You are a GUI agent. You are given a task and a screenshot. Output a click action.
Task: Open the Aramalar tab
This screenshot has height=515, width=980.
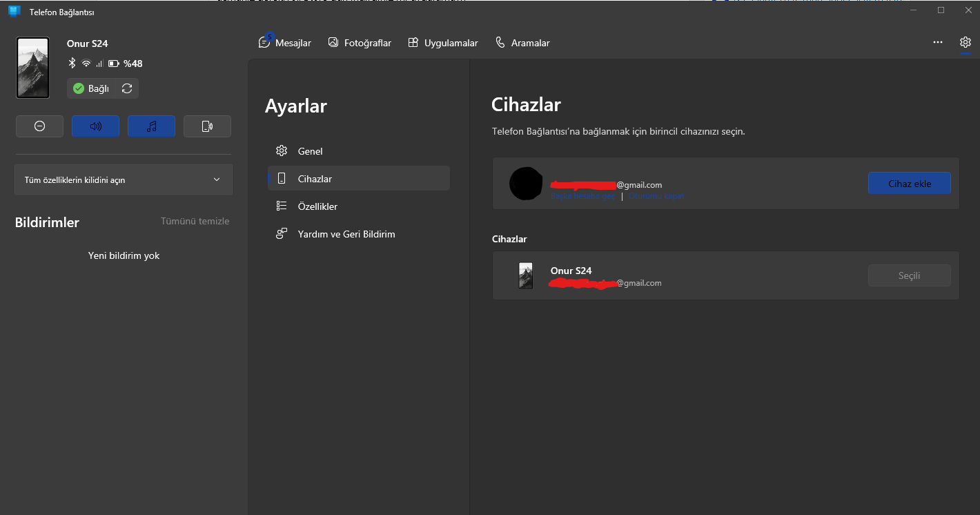pyautogui.click(x=522, y=43)
